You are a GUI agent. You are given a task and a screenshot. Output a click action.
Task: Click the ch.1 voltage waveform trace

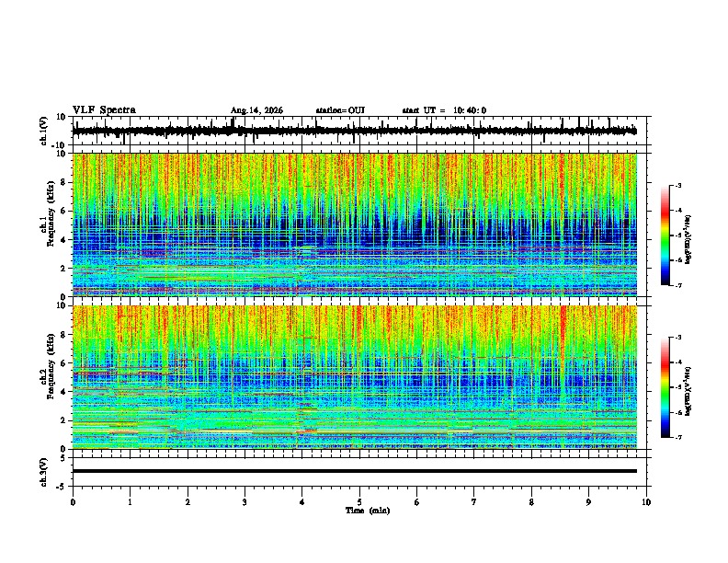[x=355, y=131]
